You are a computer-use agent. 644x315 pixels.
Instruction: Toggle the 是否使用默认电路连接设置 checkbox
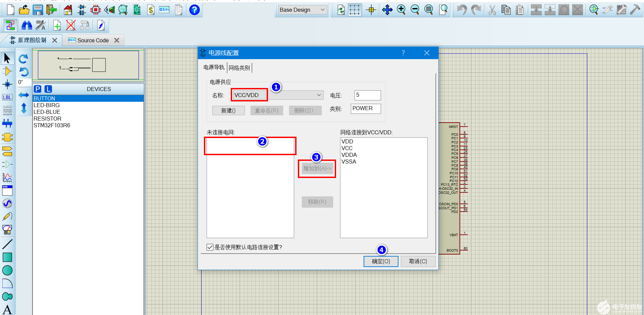[x=210, y=247]
